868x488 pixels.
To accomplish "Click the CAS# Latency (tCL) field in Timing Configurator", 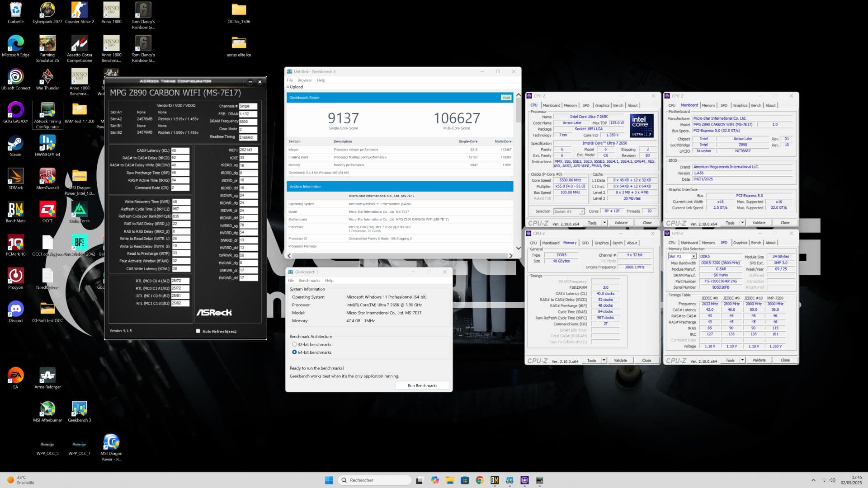I will click(180, 150).
